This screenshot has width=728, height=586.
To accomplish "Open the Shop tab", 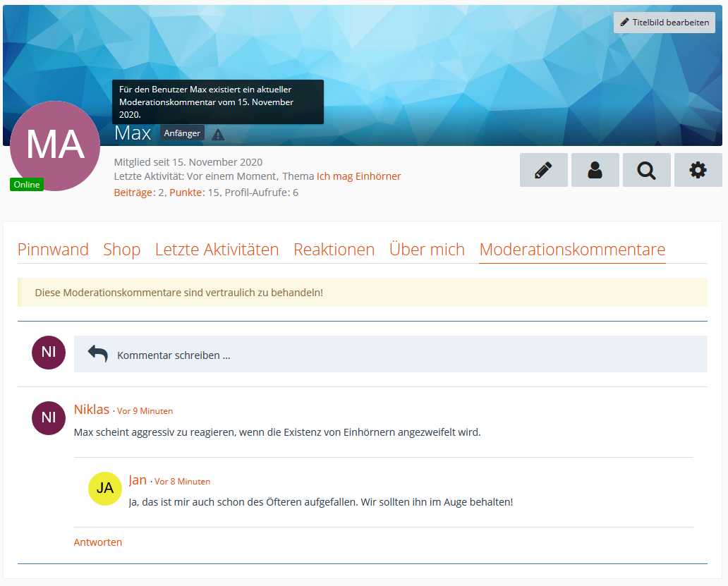I will (x=121, y=250).
